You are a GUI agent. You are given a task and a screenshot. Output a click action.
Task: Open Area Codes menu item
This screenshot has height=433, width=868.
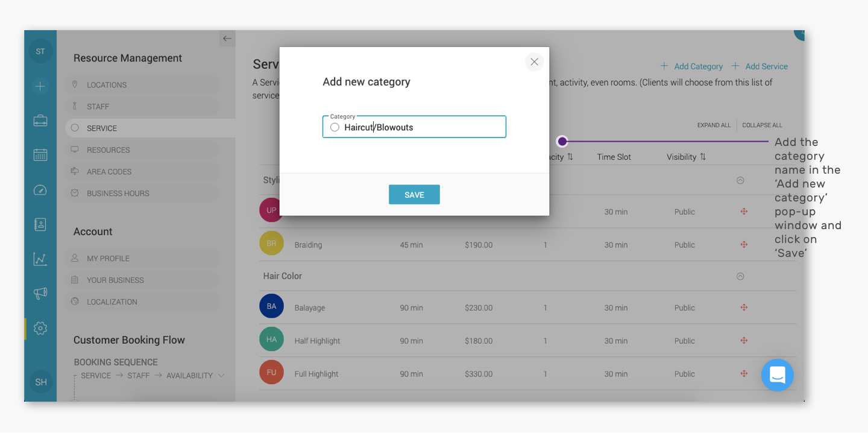point(142,172)
